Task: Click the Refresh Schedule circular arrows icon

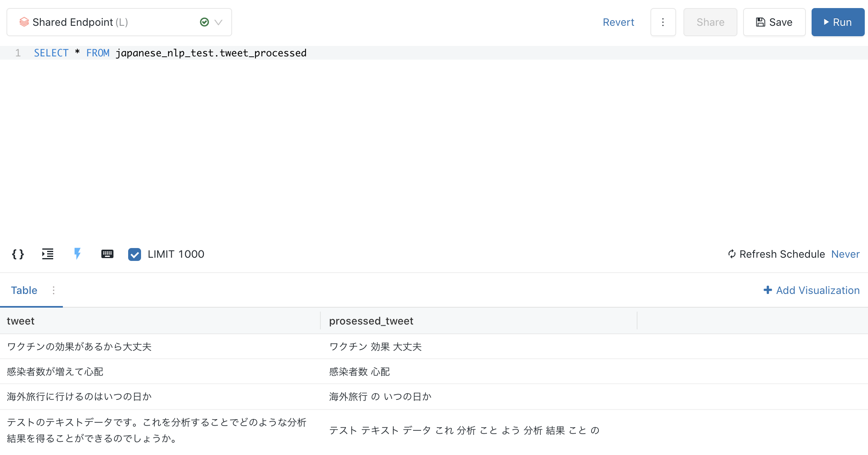Action: point(732,254)
